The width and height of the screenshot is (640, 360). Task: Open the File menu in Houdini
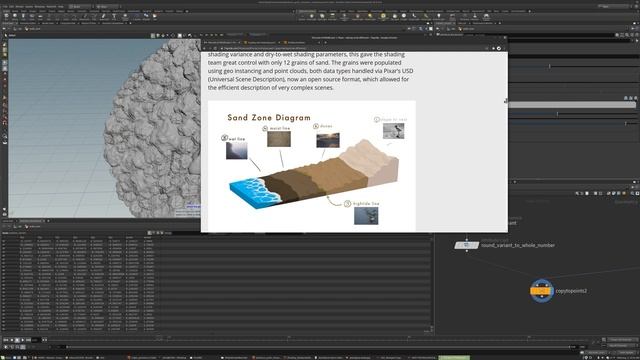coord(5,7)
